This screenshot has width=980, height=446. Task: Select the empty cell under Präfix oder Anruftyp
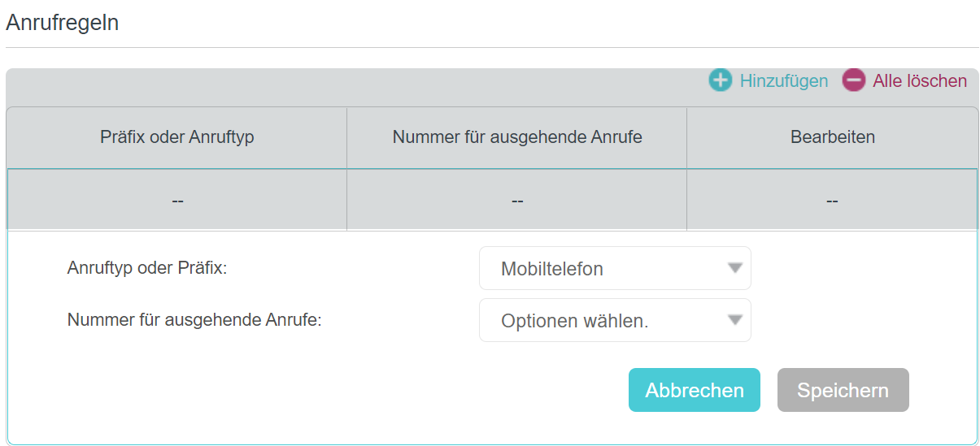click(177, 200)
